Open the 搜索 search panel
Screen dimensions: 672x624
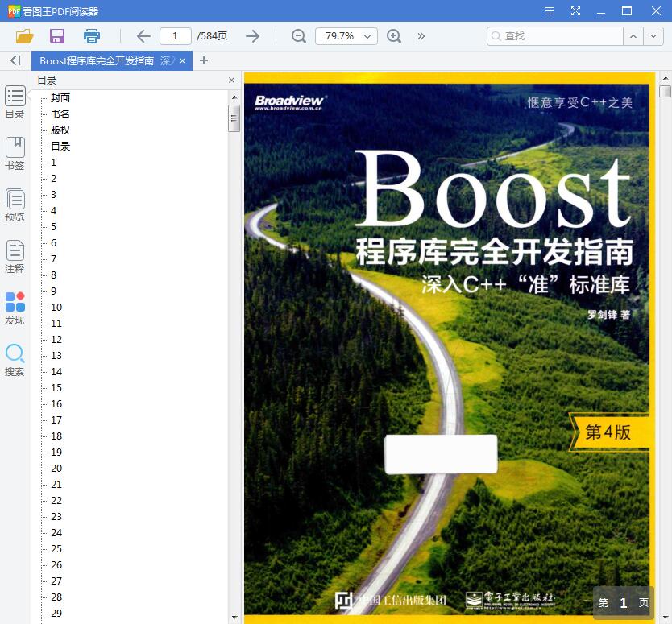15,360
